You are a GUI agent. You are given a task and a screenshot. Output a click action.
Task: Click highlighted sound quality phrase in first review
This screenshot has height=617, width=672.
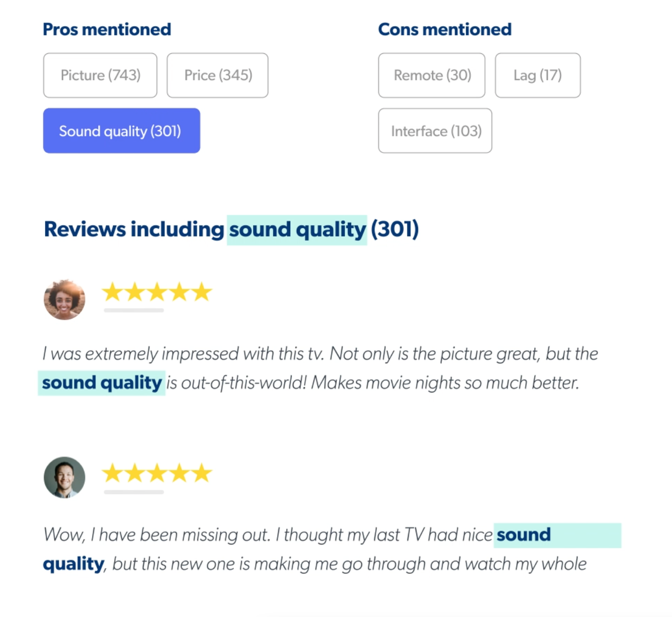tap(102, 382)
